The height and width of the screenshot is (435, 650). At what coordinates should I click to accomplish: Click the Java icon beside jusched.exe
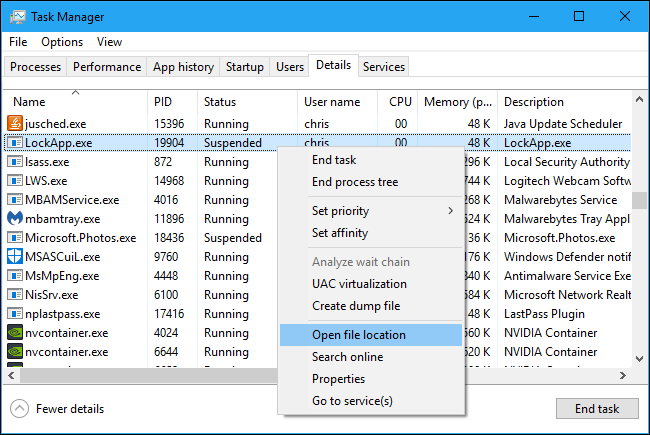pyautogui.click(x=15, y=124)
